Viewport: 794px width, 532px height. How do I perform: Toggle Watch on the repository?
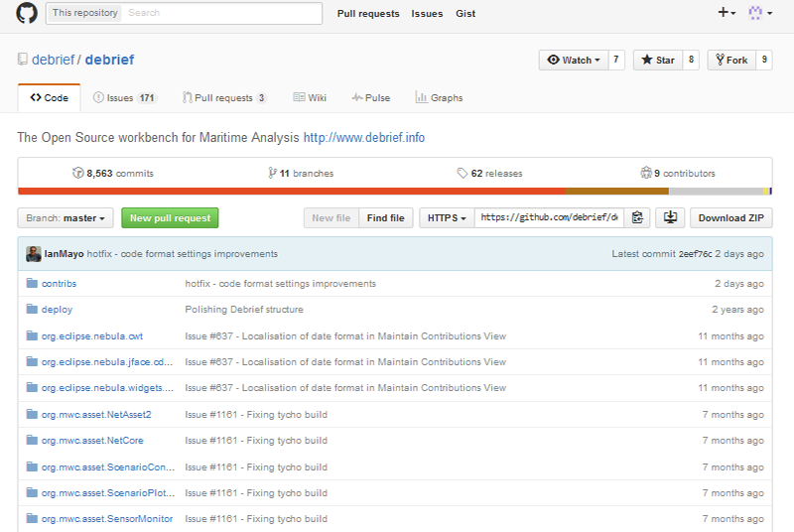574,60
